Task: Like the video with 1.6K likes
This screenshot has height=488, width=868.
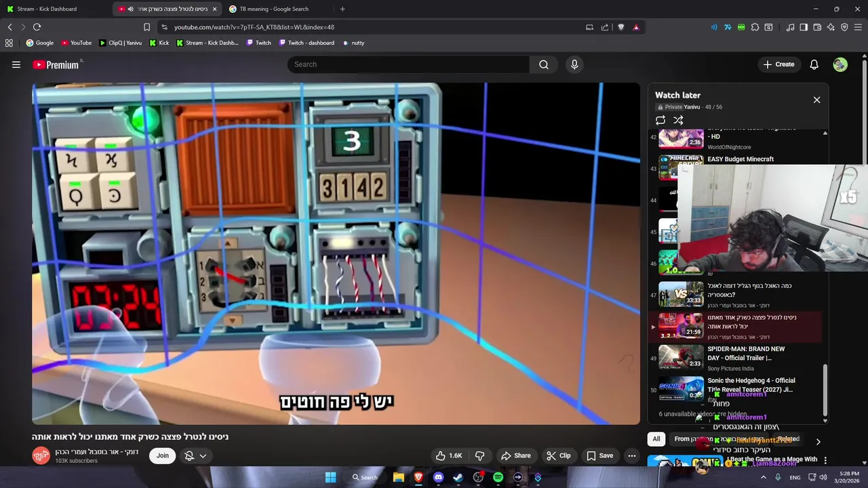Action: tap(448, 455)
